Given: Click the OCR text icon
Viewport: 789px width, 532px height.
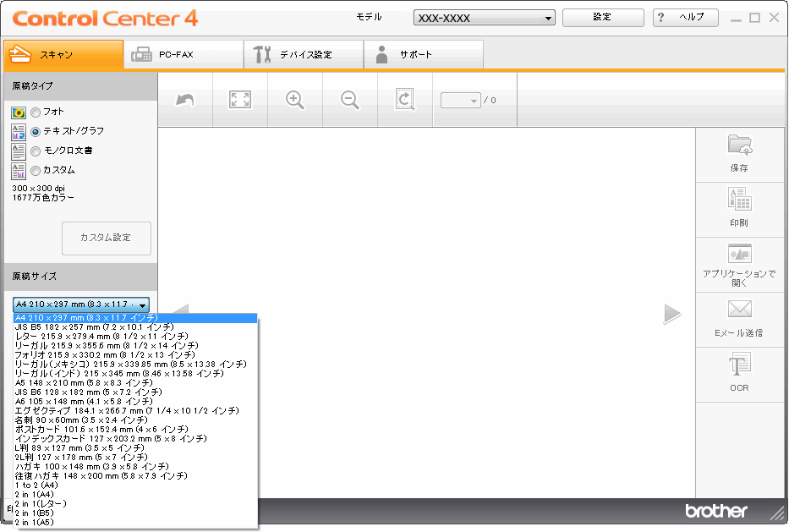Looking at the screenshot, I should pyautogui.click(x=739, y=365).
